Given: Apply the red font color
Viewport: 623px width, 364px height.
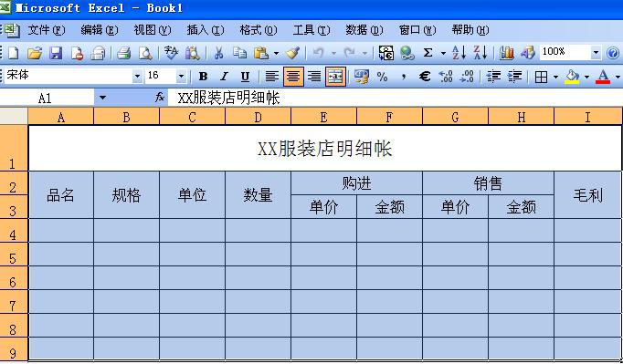Looking at the screenshot, I should (x=603, y=77).
